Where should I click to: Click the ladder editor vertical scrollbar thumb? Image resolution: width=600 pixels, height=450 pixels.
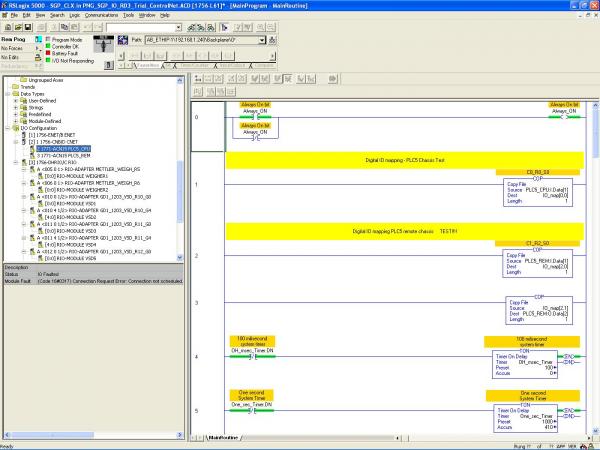tap(595, 132)
